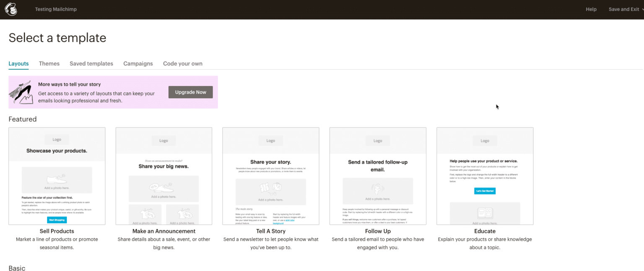Return to the Layouts tab
This screenshot has height=271, width=644.
point(18,63)
